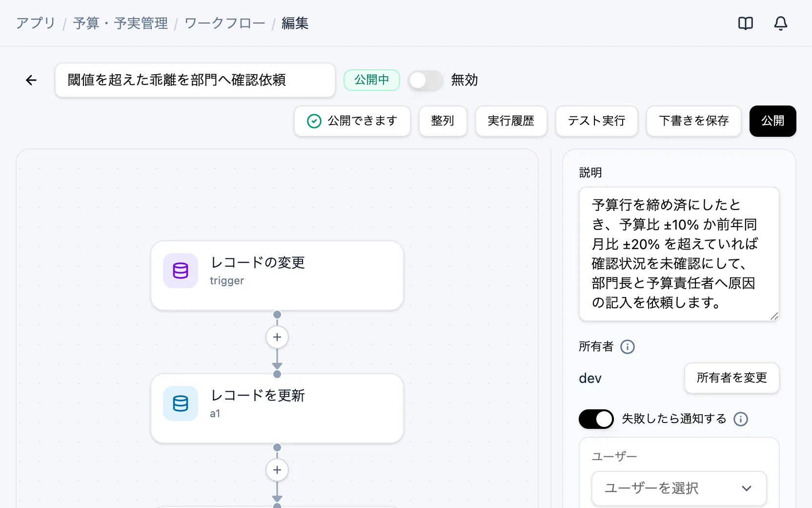Click the owner name dev
This screenshot has width=812, height=508.
tap(590, 379)
